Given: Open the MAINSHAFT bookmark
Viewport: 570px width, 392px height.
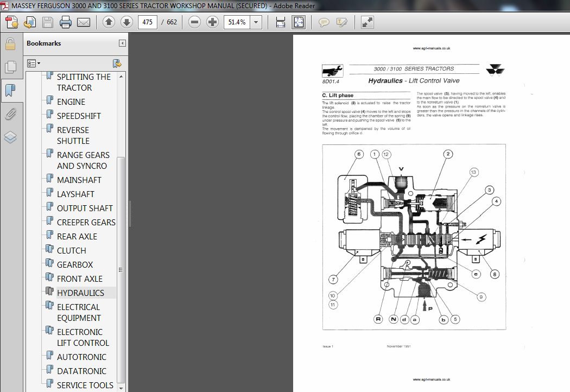Looking at the screenshot, I should pyautogui.click(x=79, y=180).
